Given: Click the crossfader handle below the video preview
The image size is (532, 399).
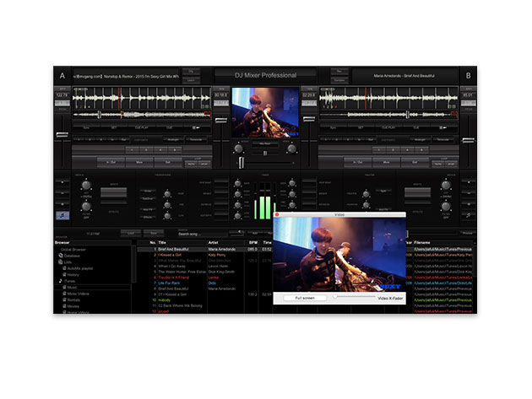Looking at the screenshot, I should pyautogui.click(x=242, y=163).
